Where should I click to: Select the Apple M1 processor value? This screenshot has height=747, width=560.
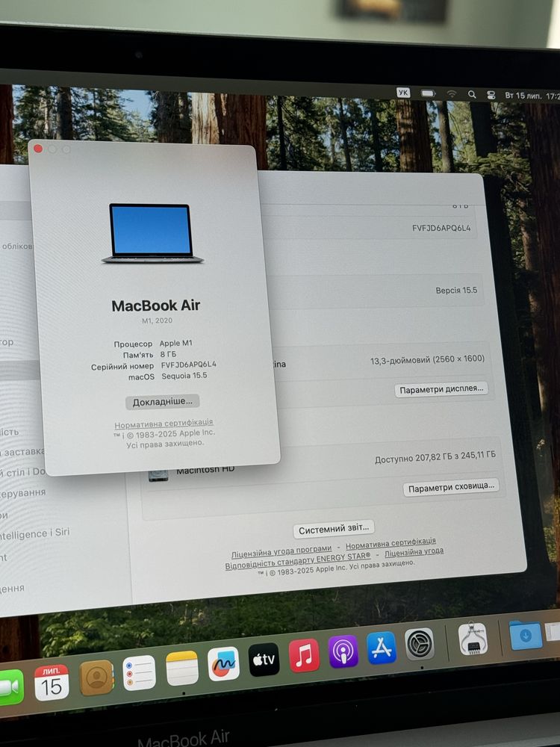[x=175, y=343]
